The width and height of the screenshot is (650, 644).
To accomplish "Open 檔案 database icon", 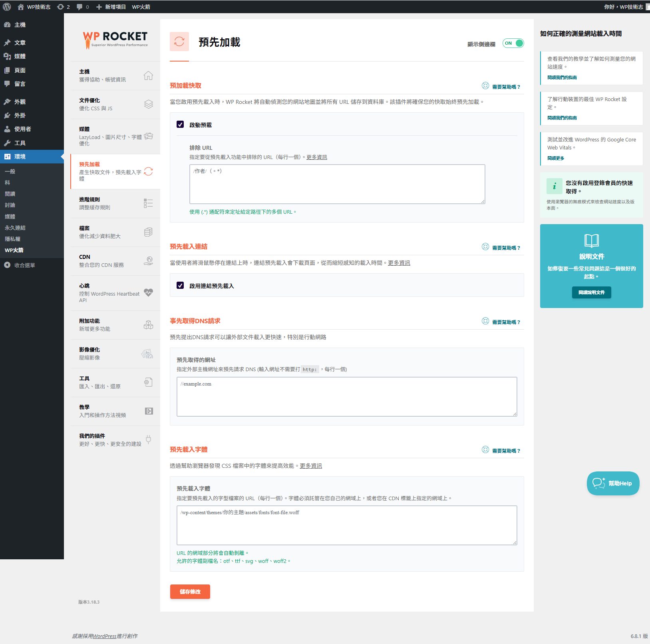I will click(148, 232).
